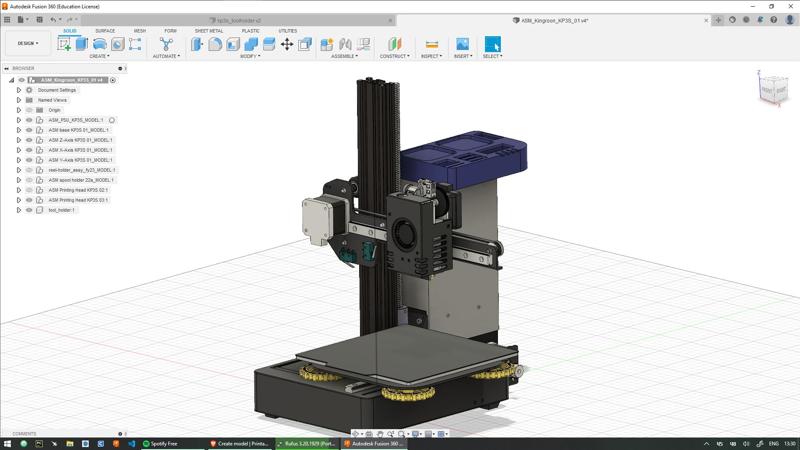The height and width of the screenshot is (450, 800).
Task: Select the Hole tool icon
Action: (117, 44)
